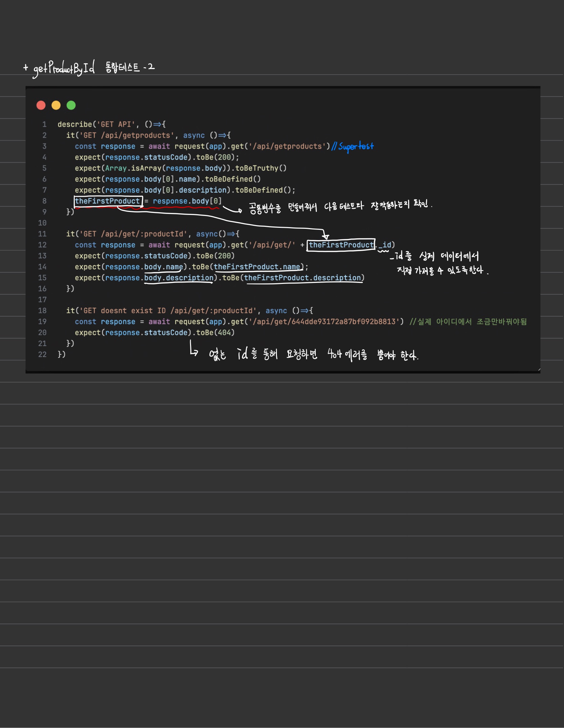Click the "it('GET doesnt exist ID" line
The image size is (564, 728).
tap(189, 311)
